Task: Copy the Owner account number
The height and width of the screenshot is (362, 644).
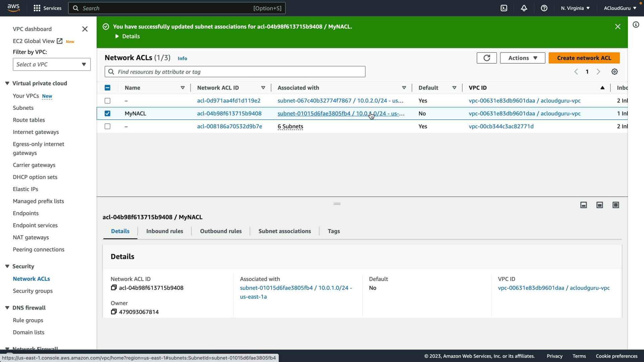Action: (114, 312)
